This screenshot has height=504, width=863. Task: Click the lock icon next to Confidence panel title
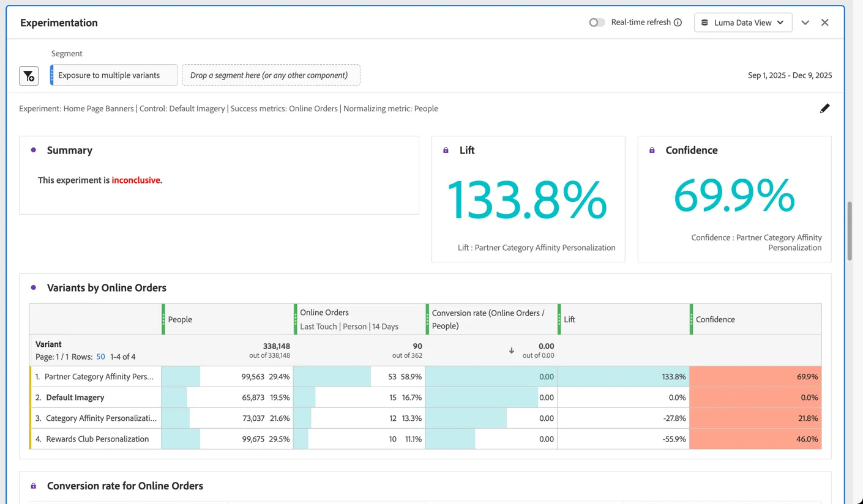point(652,150)
